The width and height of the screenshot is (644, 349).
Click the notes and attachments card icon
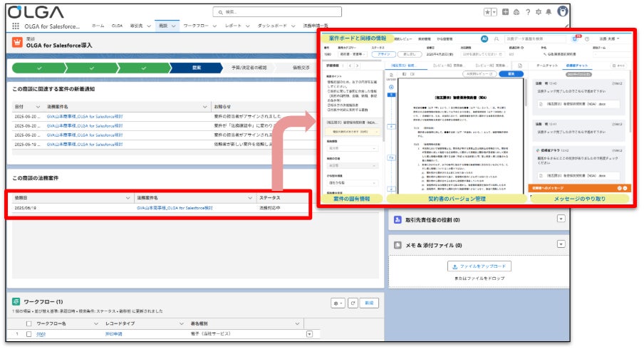click(x=398, y=245)
